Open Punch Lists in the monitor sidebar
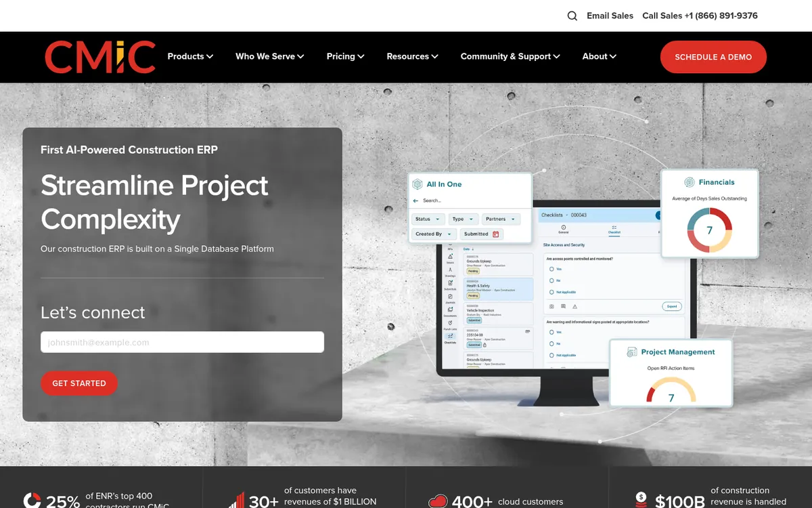 (450, 325)
